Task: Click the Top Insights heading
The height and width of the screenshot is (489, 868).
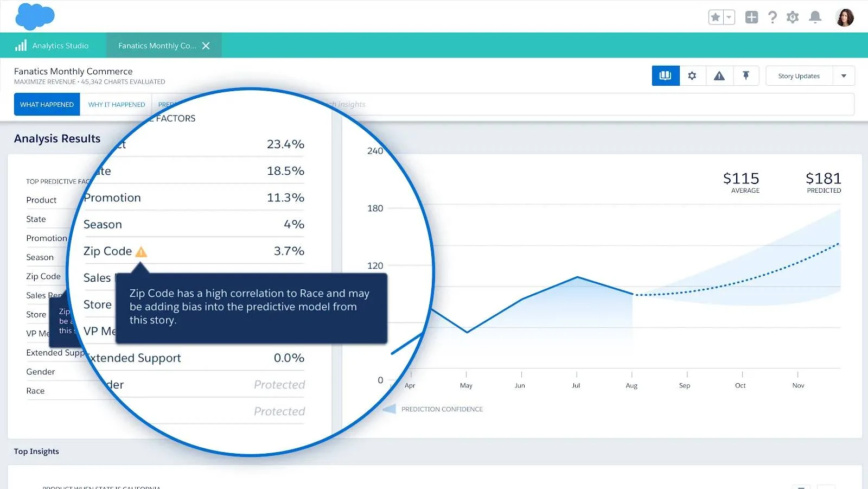Action: (x=36, y=452)
